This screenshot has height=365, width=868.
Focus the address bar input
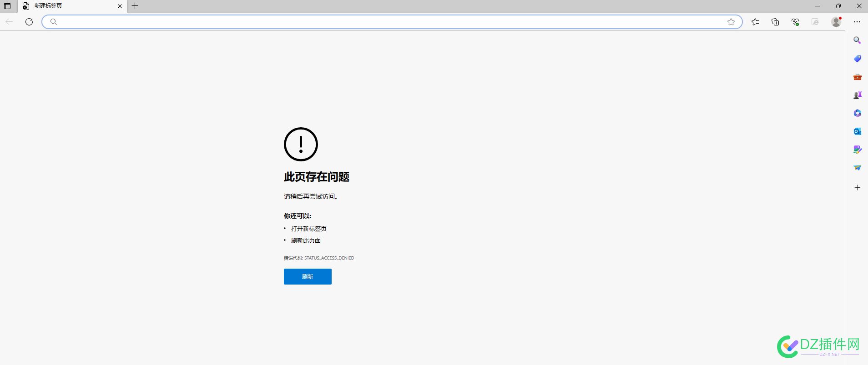391,22
